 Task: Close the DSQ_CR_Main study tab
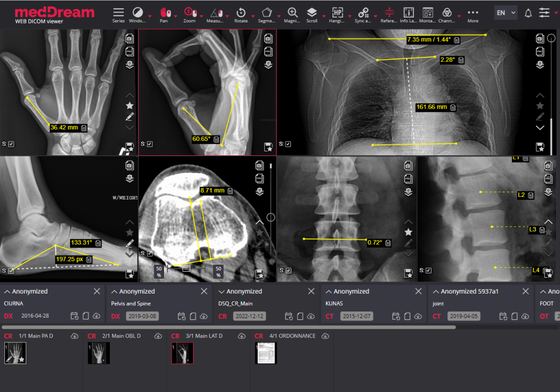[x=311, y=291]
